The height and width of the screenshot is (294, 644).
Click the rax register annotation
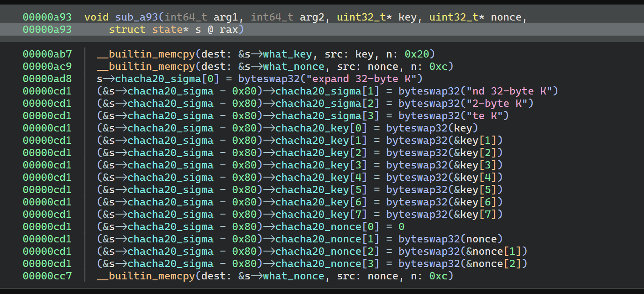(x=232, y=30)
